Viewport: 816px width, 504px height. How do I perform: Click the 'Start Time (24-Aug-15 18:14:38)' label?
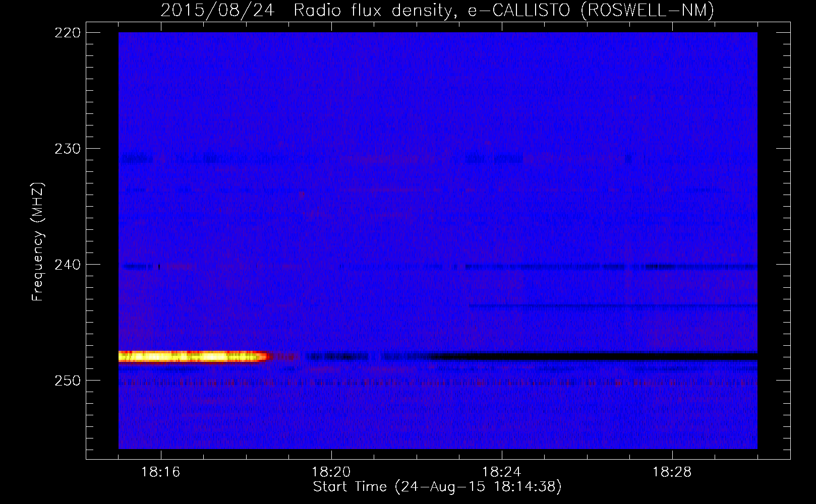[x=437, y=487]
